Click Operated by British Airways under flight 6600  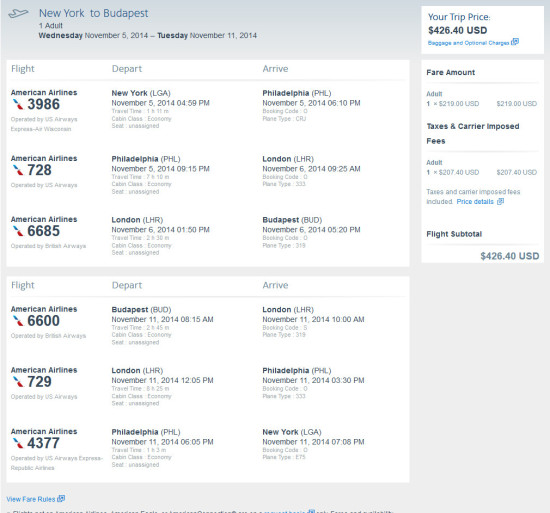pos(48,336)
